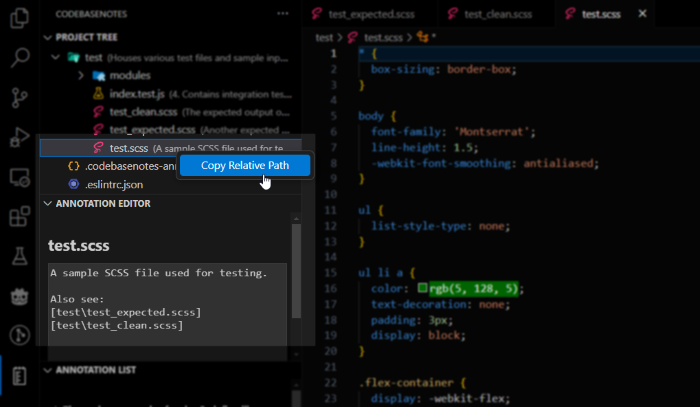Collapse the ANNOTATION LIST section
700x407 pixels.
point(47,370)
